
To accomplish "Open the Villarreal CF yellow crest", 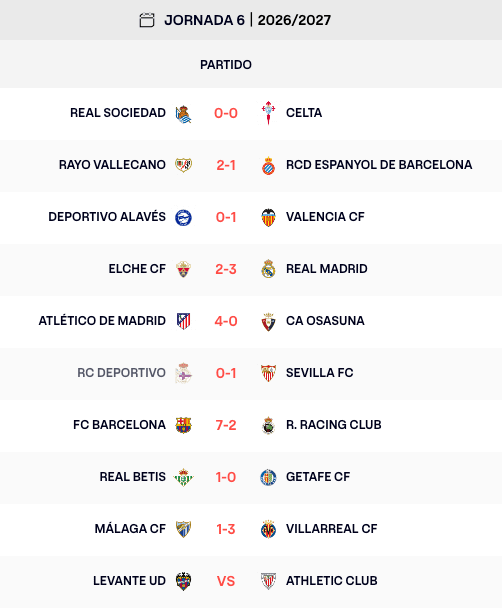I will (x=268, y=529).
